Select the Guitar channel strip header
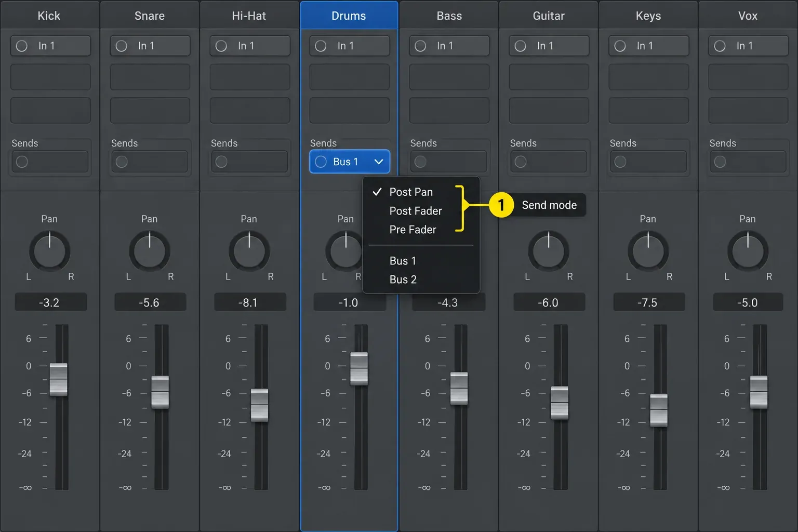798x532 pixels. click(549, 16)
